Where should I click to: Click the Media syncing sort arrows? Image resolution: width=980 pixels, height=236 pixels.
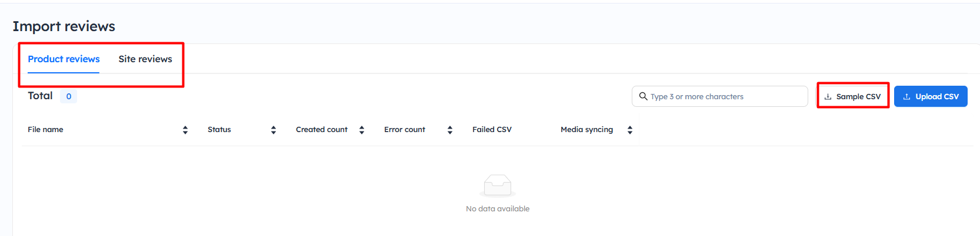point(630,130)
